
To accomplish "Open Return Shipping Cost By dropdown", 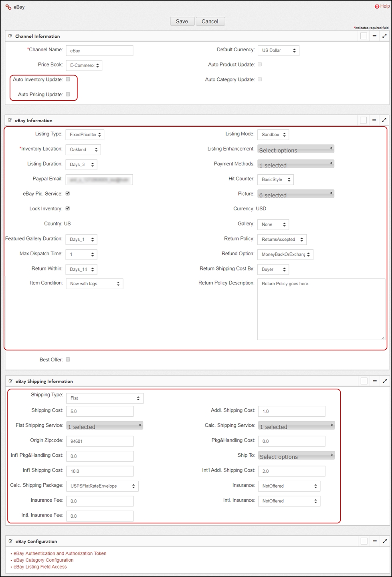I will click(x=273, y=270).
